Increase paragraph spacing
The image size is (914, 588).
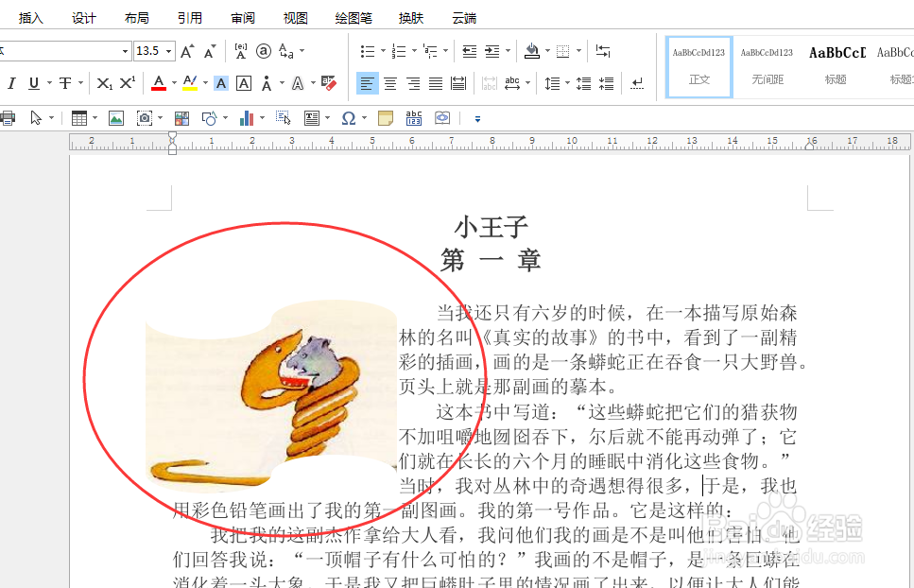click(x=583, y=83)
